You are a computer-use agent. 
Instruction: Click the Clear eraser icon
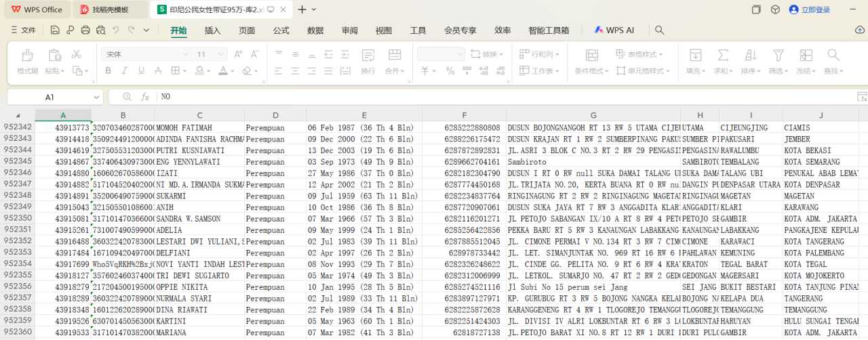coord(248,70)
